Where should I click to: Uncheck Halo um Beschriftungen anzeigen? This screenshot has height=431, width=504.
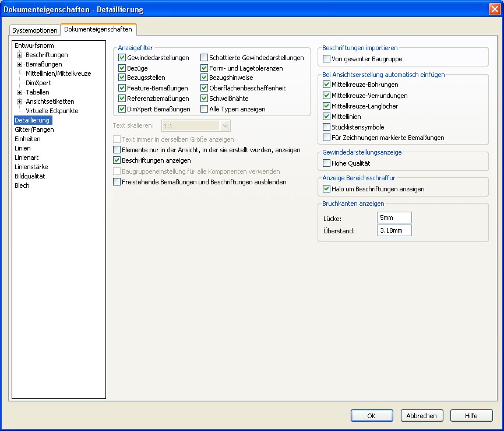(326, 189)
